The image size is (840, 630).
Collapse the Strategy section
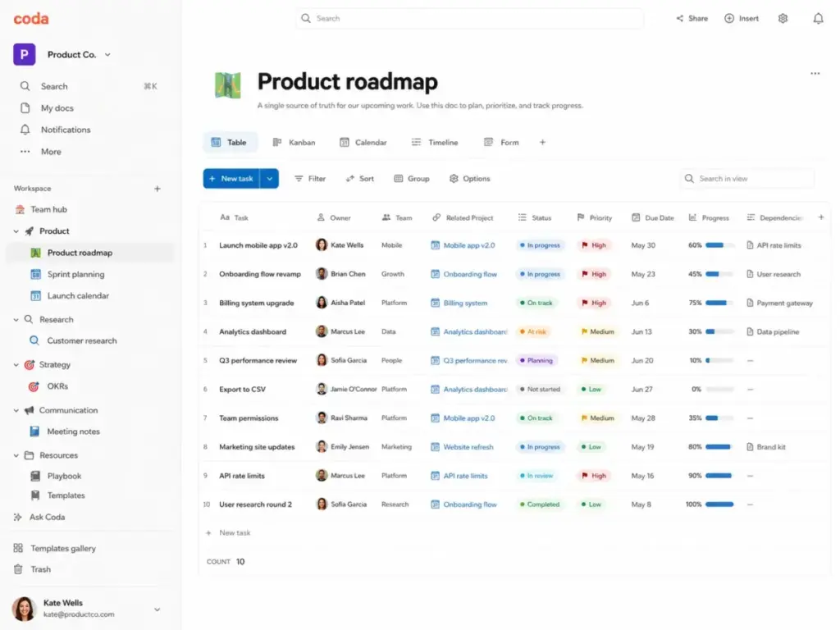pyautogui.click(x=16, y=365)
